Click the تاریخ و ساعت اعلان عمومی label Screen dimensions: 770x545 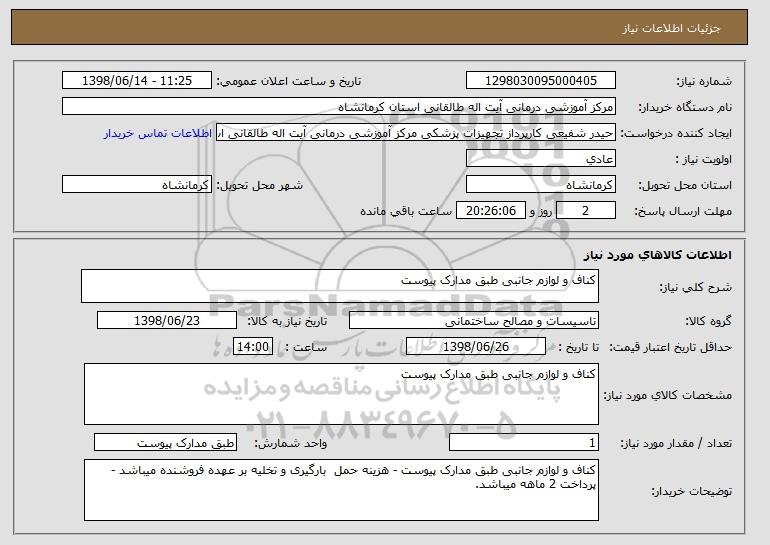pos(289,82)
